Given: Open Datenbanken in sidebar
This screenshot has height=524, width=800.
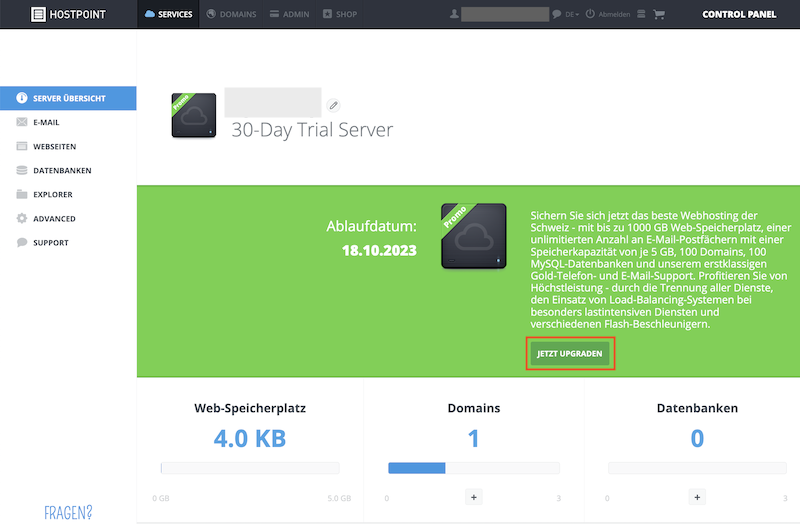Looking at the screenshot, I should pos(68,170).
